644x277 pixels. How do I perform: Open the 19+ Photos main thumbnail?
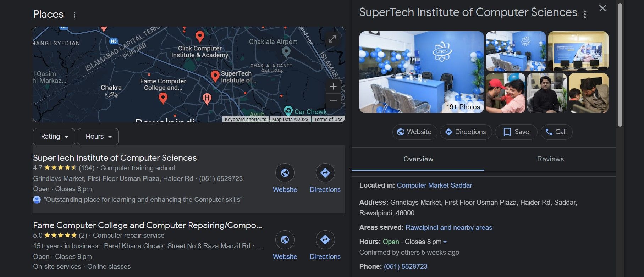pos(421,72)
